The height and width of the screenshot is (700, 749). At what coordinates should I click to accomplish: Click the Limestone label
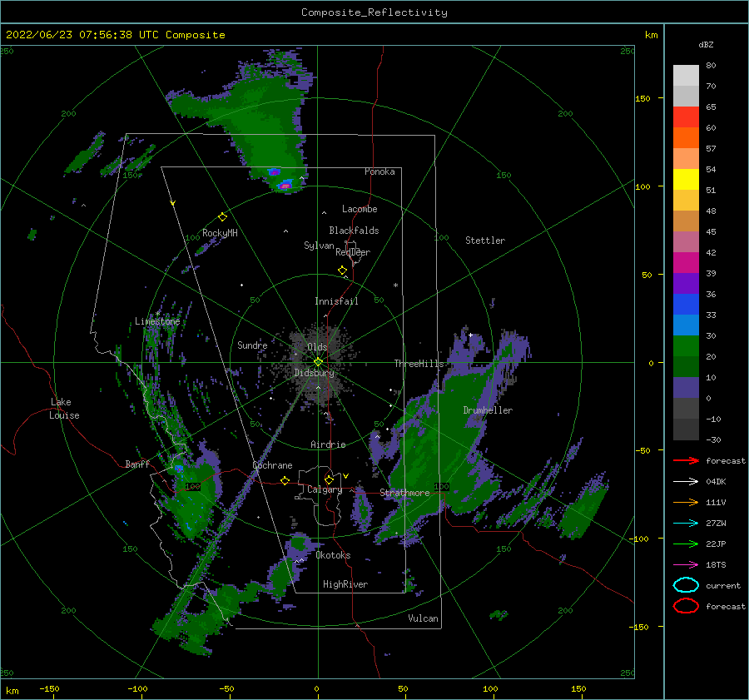click(157, 321)
